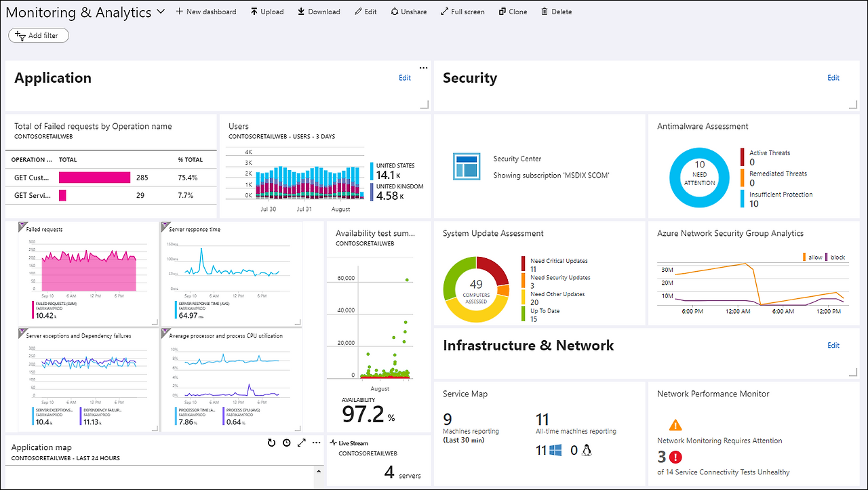Image resolution: width=868 pixels, height=490 pixels.
Task: Open the Failed requests chart thumbnail
Action: [x=88, y=273]
